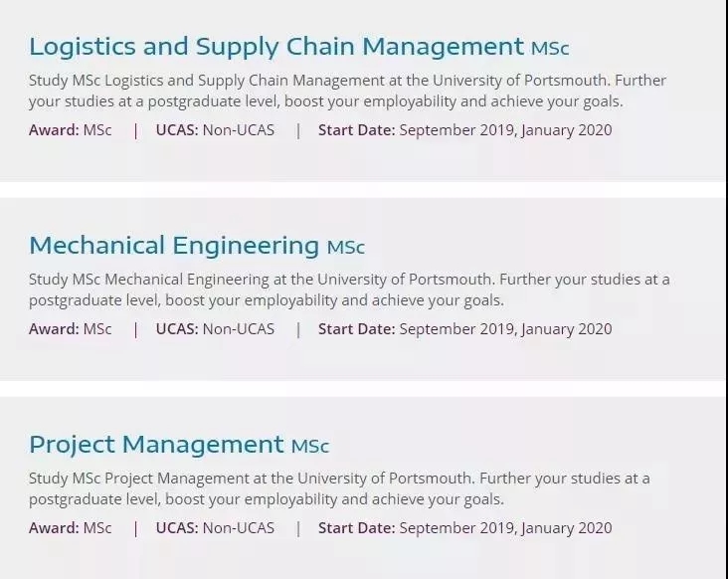
Task: Click the Start Date for Logistics course
Action: point(464,130)
